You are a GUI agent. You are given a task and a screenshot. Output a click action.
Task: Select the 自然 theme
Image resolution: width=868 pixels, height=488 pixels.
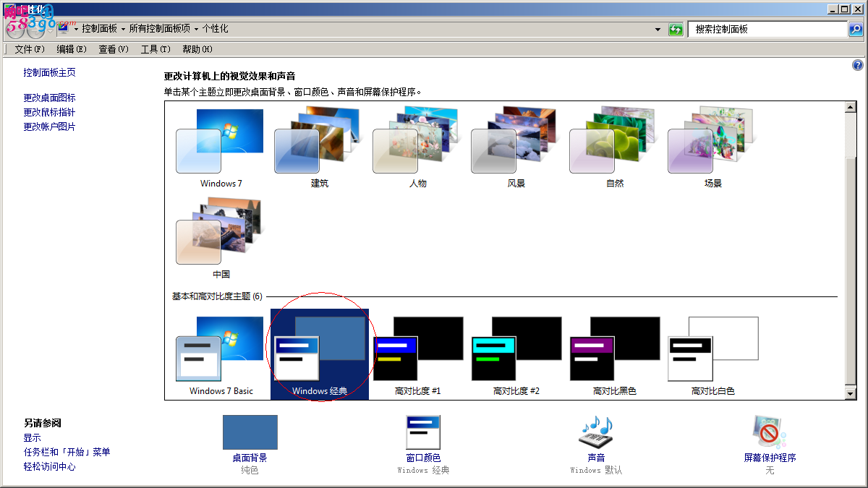[614, 148]
